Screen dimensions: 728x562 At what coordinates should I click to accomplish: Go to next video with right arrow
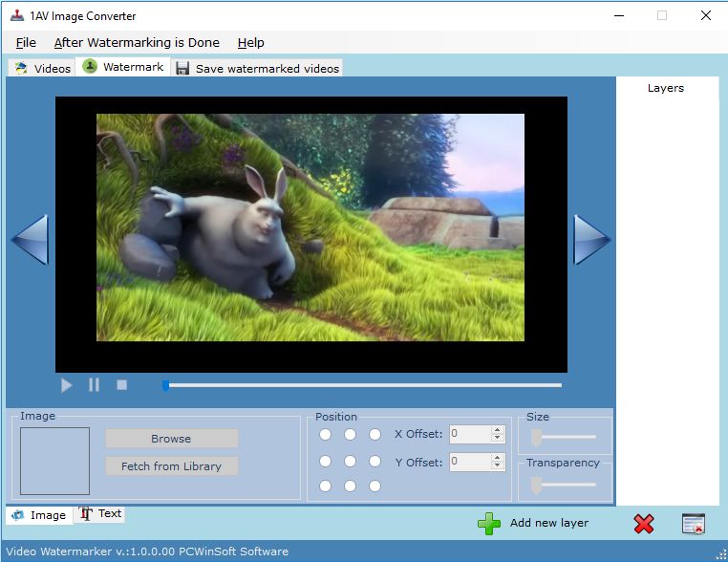(x=592, y=240)
